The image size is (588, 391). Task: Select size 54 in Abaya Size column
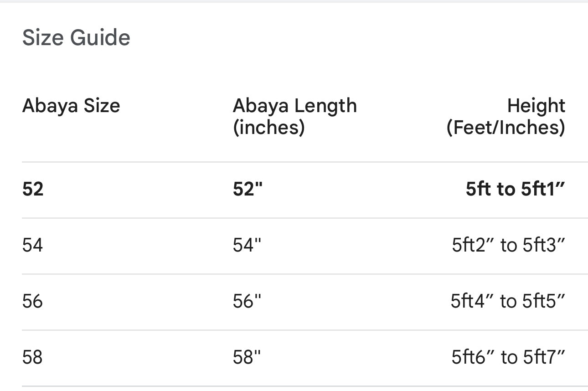click(x=32, y=245)
